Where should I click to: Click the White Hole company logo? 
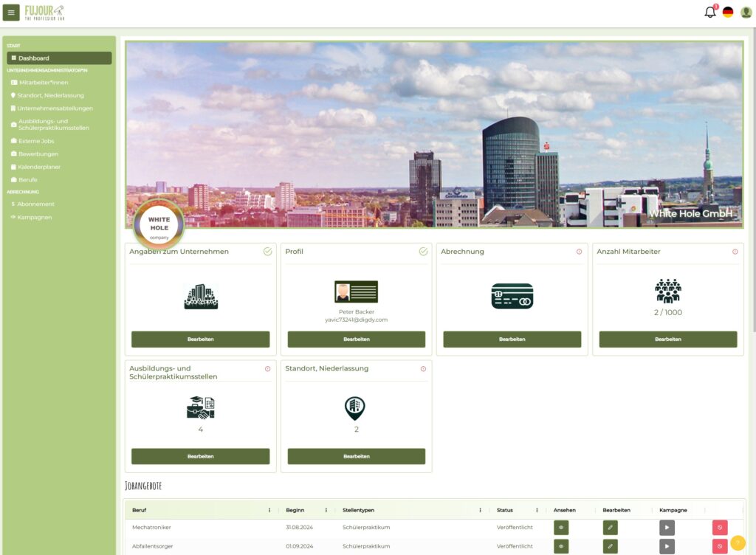tap(159, 224)
